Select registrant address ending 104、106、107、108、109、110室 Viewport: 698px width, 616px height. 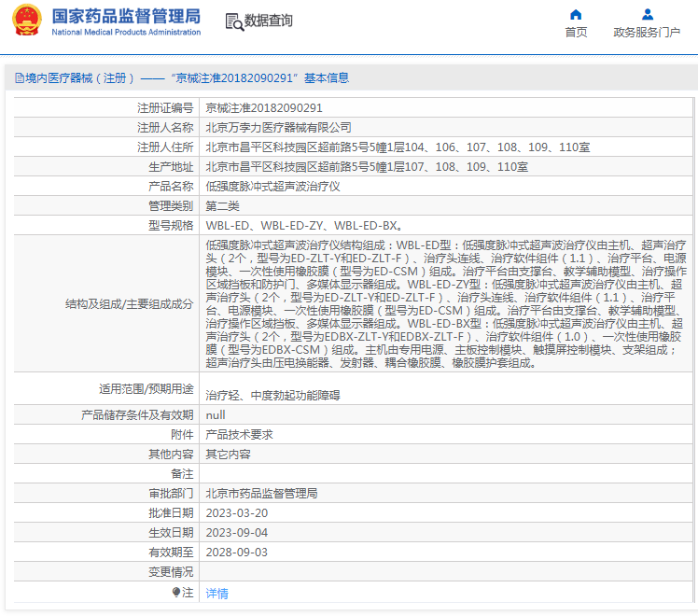point(398,147)
